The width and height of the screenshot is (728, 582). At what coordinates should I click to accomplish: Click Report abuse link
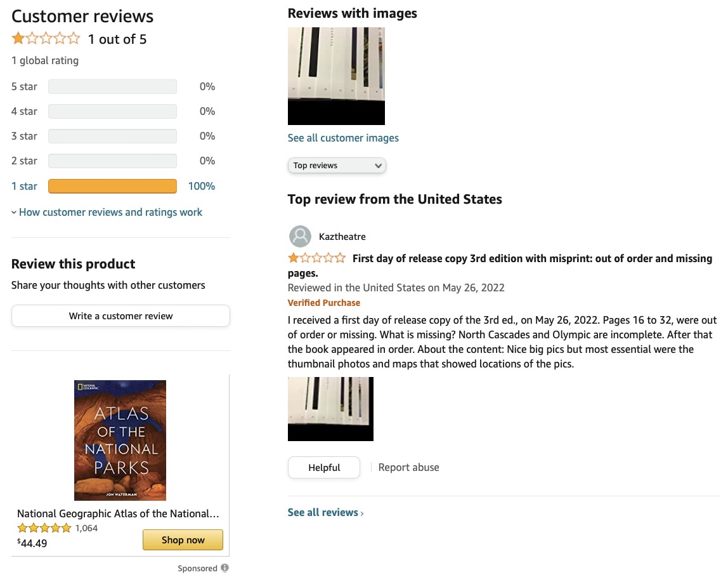pos(408,468)
